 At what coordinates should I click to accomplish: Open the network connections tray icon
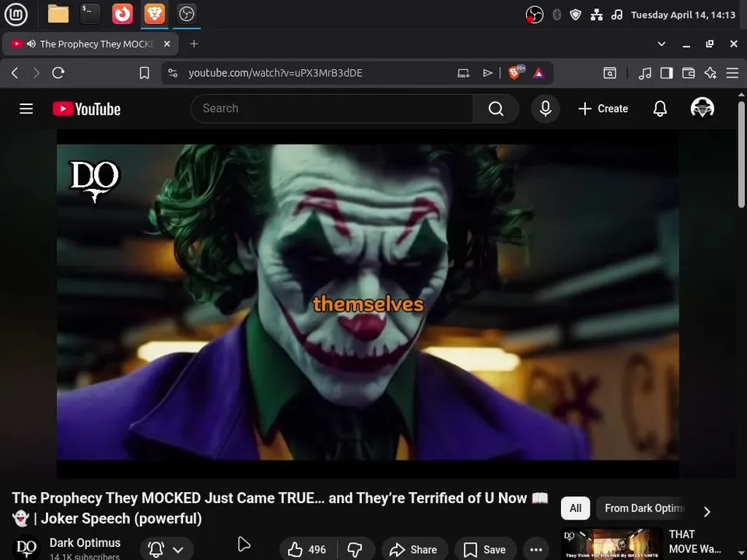click(597, 16)
